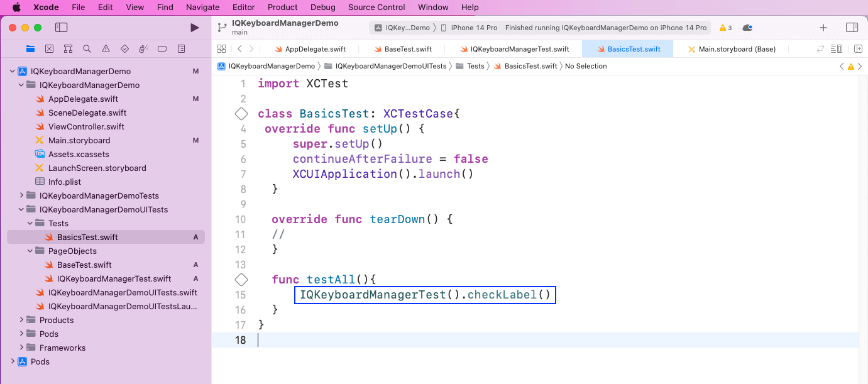Open the Find navigator magnifier icon

[x=87, y=49]
